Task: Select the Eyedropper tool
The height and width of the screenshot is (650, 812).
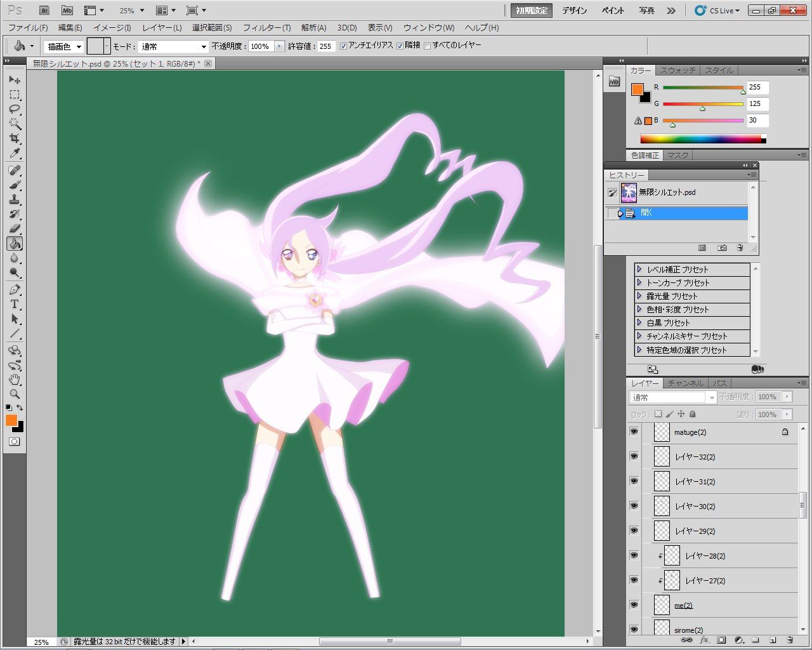Action: coord(15,154)
